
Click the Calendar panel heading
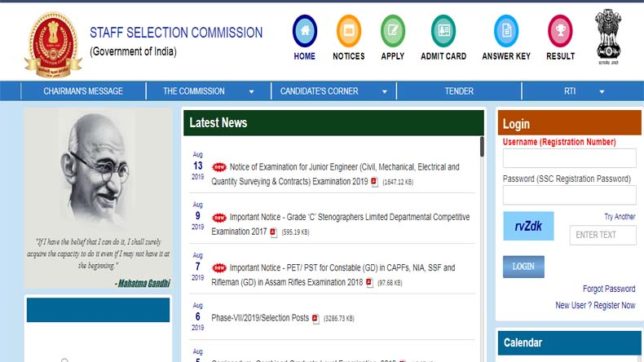point(523,343)
